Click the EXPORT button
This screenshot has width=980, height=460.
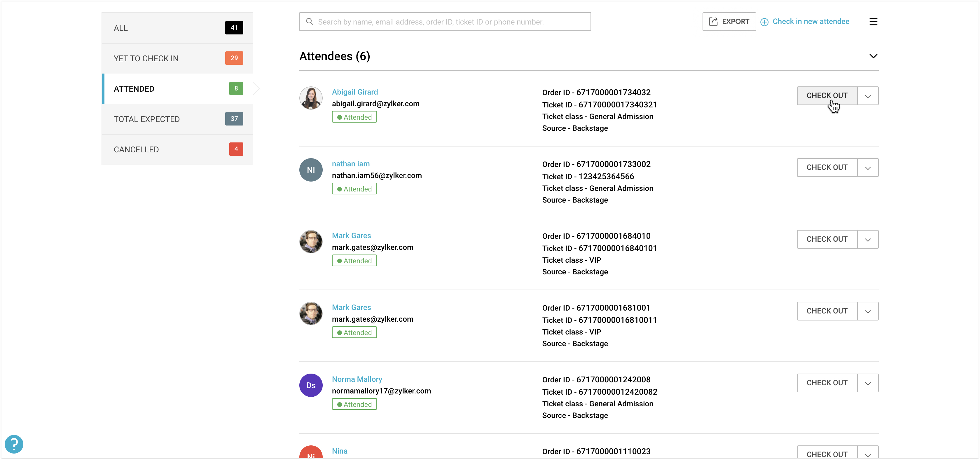tap(729, 22)
